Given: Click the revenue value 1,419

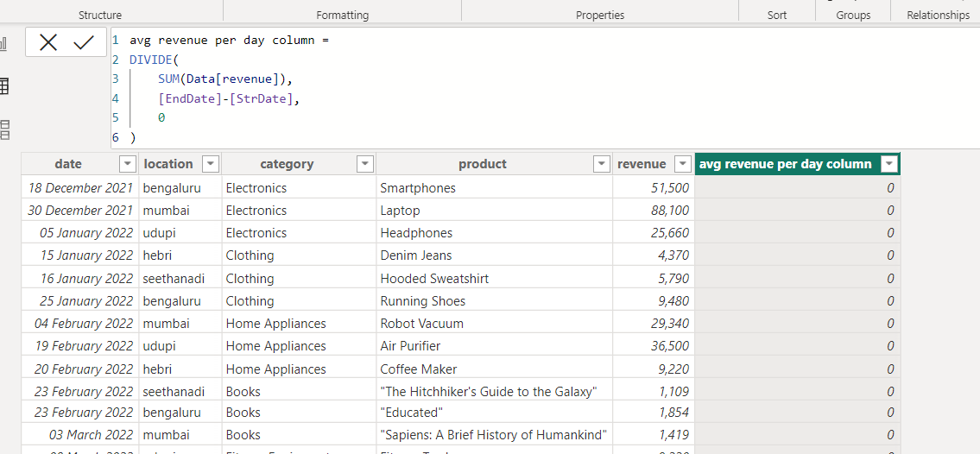Looking at the screenshot, I should pos(673,435).
